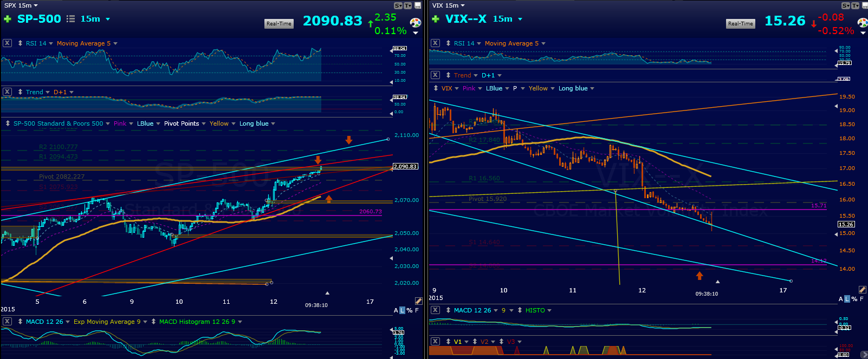Click the S button in the SPX window header
Viewport: 868px width, 359px height.
(x=398, y=5)
